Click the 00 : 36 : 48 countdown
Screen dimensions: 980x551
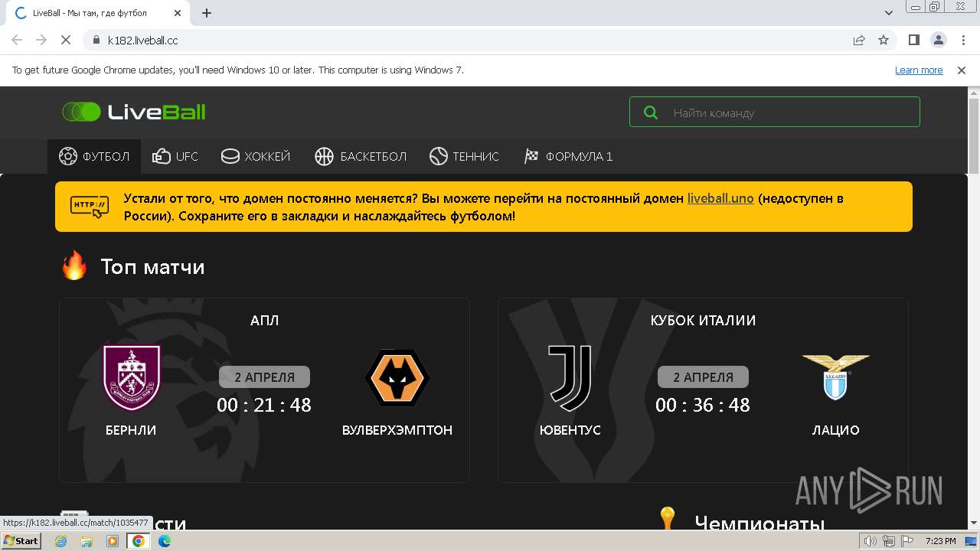click(703, 405)
